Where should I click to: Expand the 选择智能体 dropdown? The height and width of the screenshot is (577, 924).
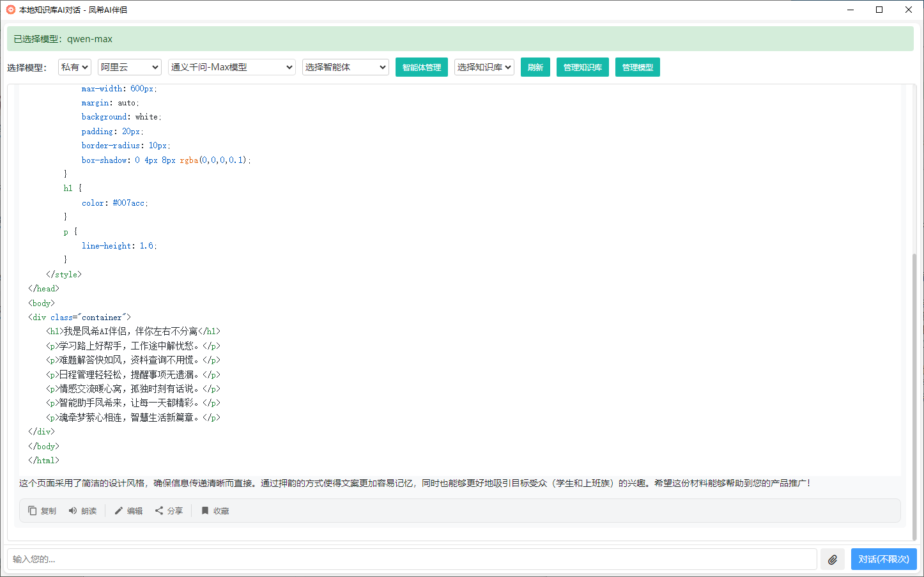tap(345, 67)
